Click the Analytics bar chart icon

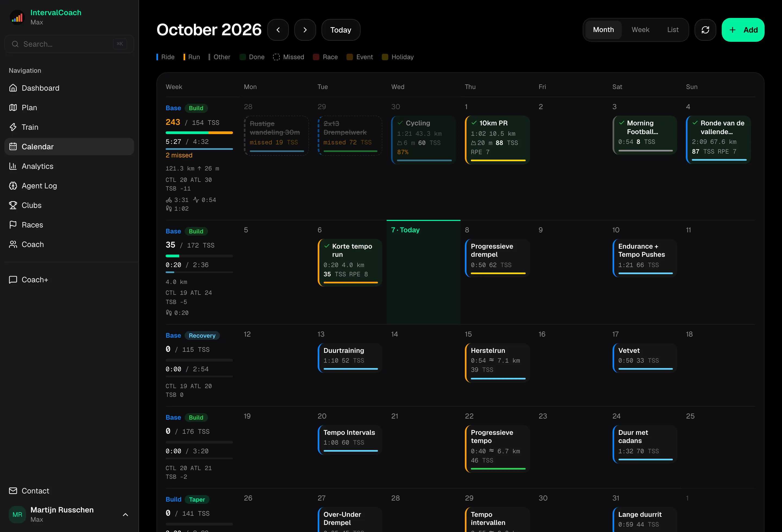click(13, 166)
